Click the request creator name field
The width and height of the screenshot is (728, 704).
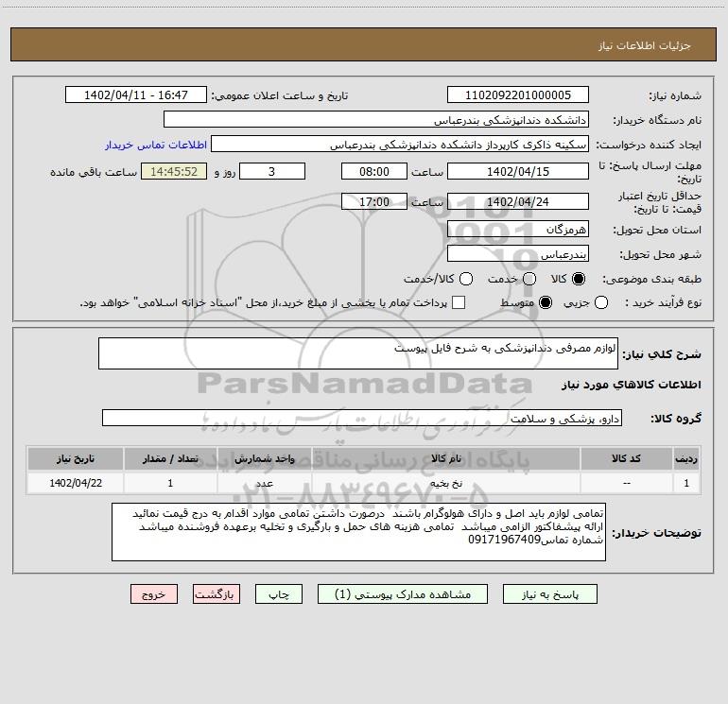click(400, 145)
